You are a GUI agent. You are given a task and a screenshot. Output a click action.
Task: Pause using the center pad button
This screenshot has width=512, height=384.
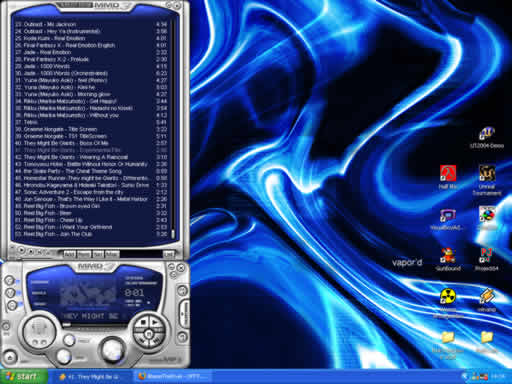tap(149, 333)
